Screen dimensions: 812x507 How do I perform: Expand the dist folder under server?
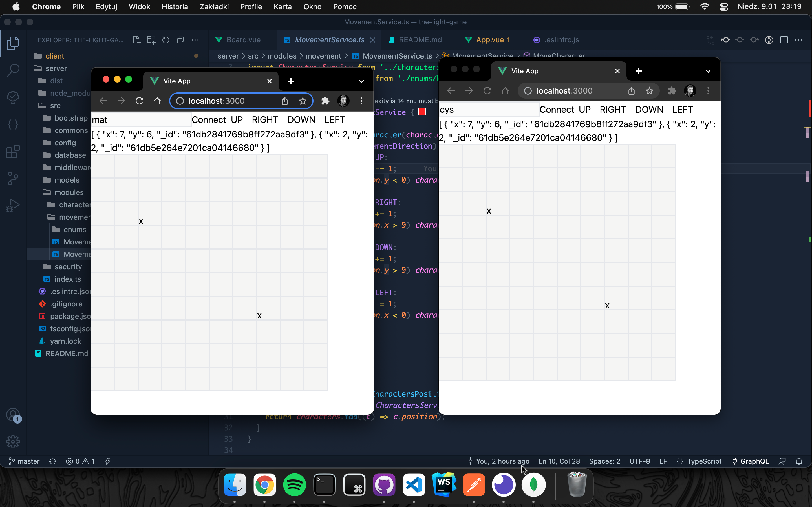tap(56, 81)
